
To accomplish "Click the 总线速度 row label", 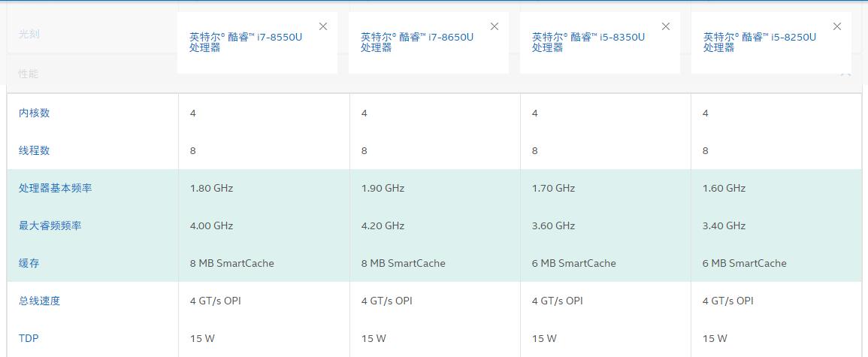I will click(x=39, y=301).
